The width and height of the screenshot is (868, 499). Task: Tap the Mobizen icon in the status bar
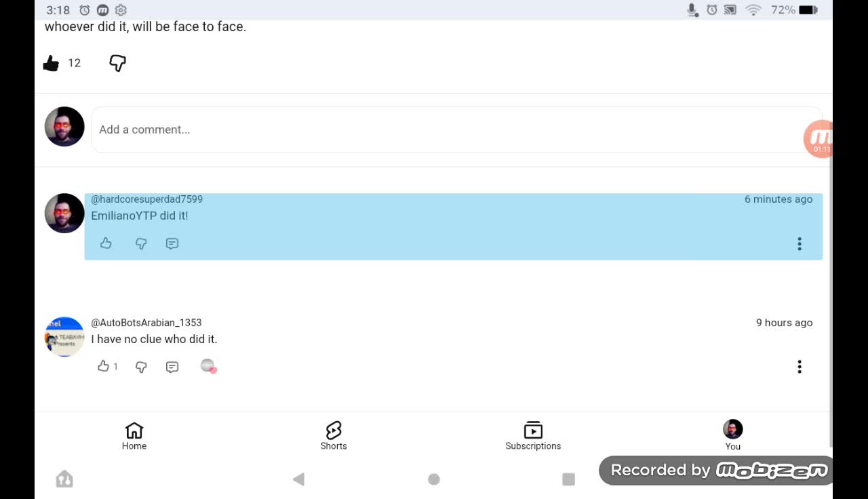coord(102,9)
